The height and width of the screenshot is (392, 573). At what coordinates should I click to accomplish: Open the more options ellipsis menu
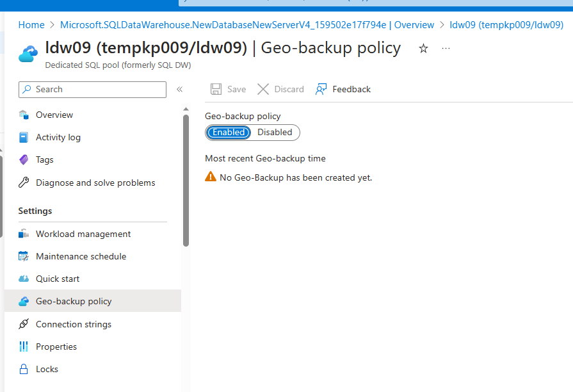pos(446,48)
